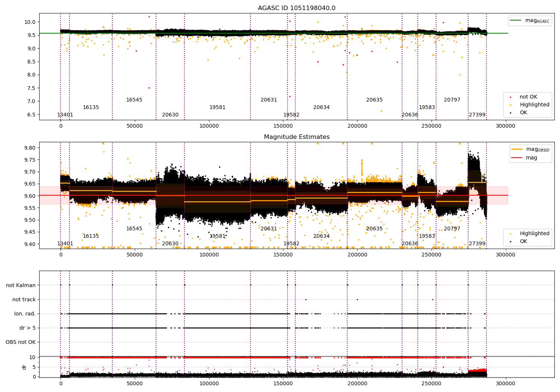560x392 pixels.
Task: Click the 6.5 y-tick on top plot
Action: [31, 115]
